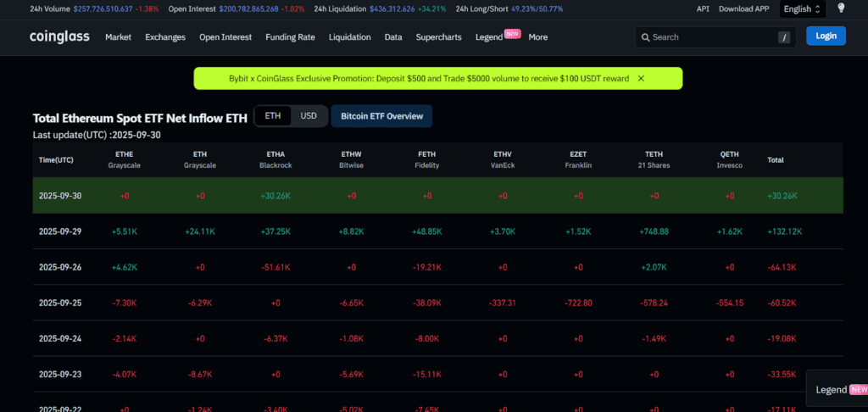868x412 pixels.
Task: Expand the Data menu in navigation
Action: (x=393, y=37)
